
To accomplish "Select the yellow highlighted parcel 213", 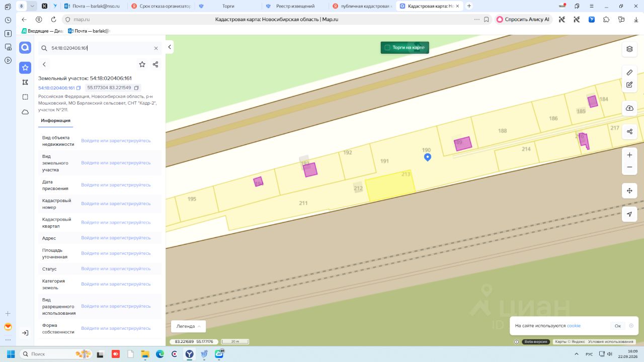I will (390, 189).
